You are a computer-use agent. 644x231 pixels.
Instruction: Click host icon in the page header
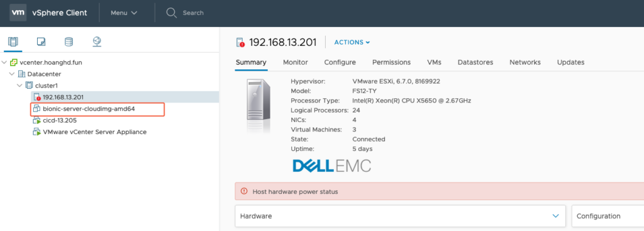241,42
